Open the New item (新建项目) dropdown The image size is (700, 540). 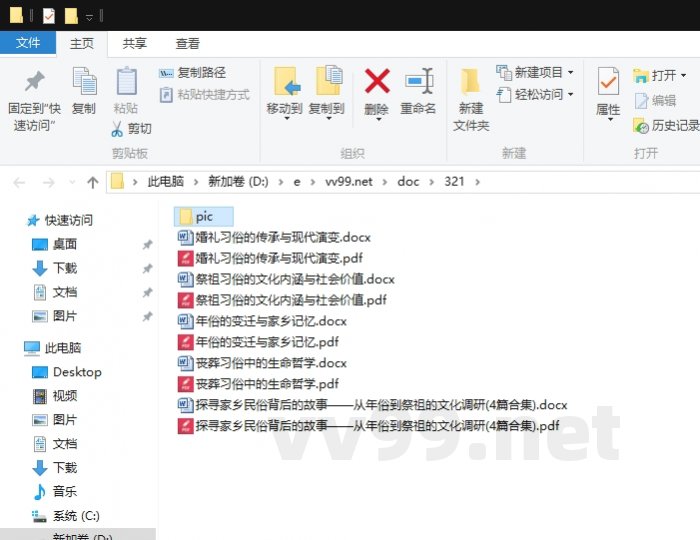point(535,72)
